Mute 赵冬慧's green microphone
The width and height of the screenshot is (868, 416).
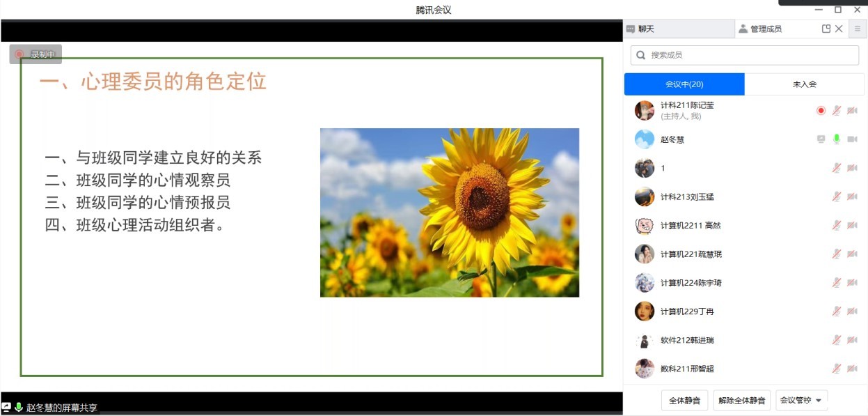point(837,139)
